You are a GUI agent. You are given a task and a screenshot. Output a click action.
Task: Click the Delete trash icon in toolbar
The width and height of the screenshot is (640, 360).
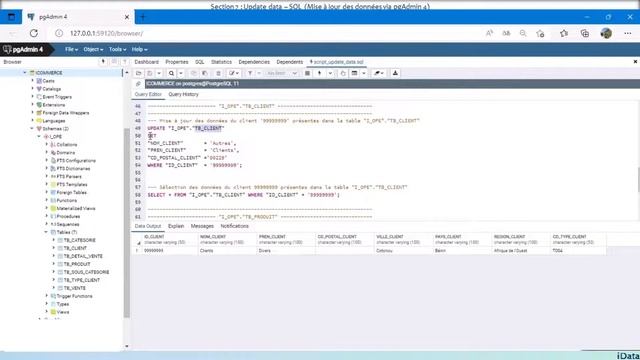pyautogui.click(x=218, y=73)
